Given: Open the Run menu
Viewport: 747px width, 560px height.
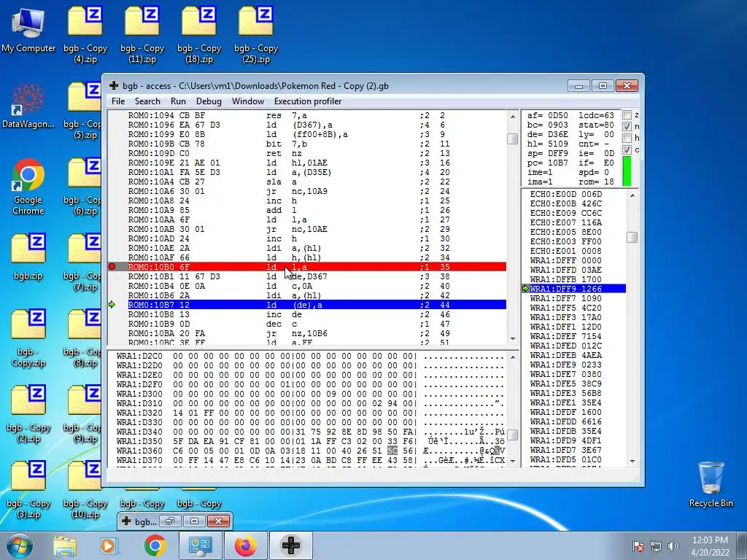Looking at the screenshot, I should point(178,101).
